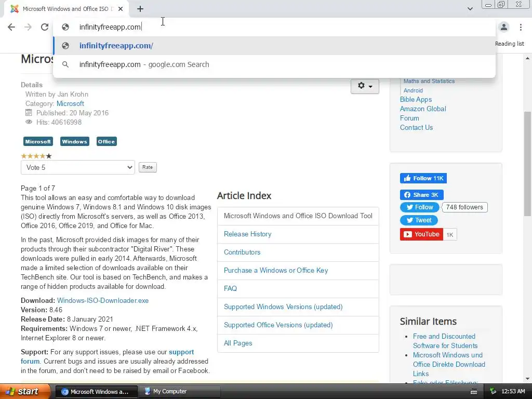The image size is (532, 399).
Task: Open the Microsoft category link
Action: pyautogui.click(x=70, y=103)
